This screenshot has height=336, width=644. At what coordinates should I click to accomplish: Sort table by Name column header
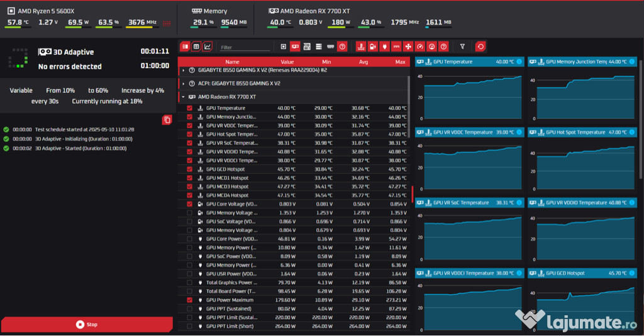point(233,62)
